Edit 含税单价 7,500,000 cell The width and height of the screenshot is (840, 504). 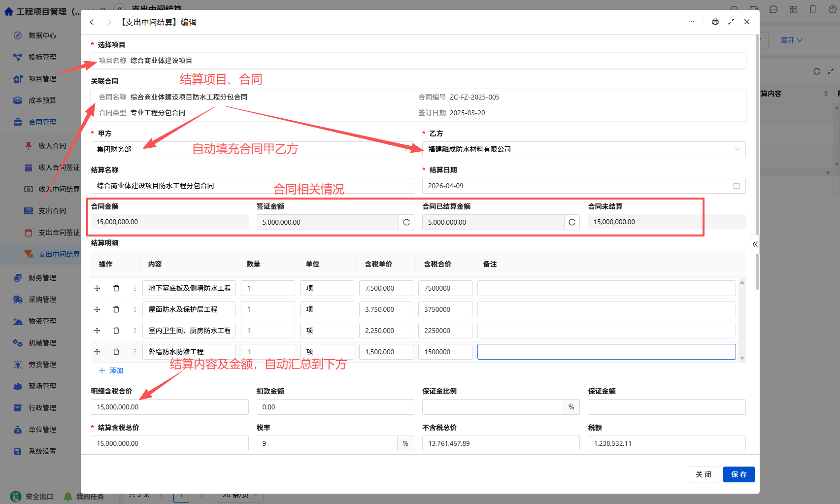tap(386, 288)
